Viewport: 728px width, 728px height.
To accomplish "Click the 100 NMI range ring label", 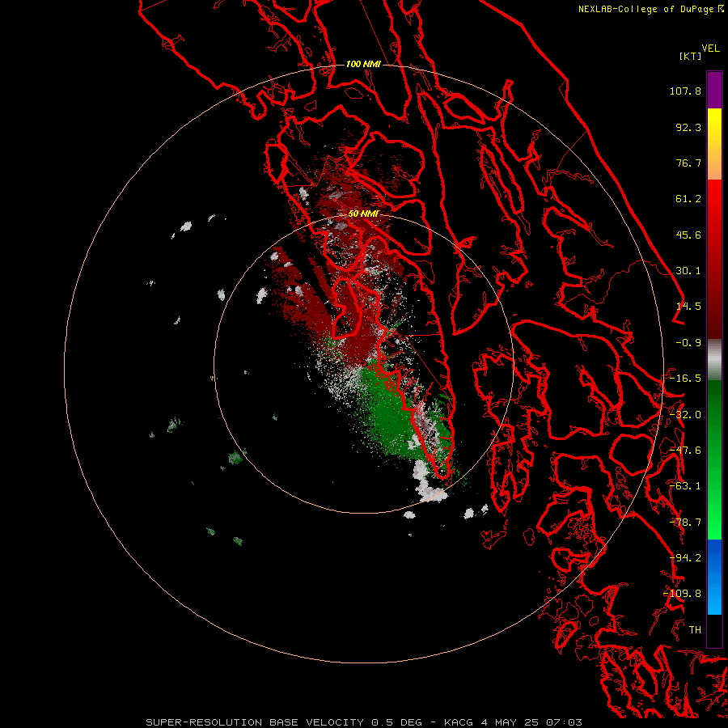I will [363, 64].
